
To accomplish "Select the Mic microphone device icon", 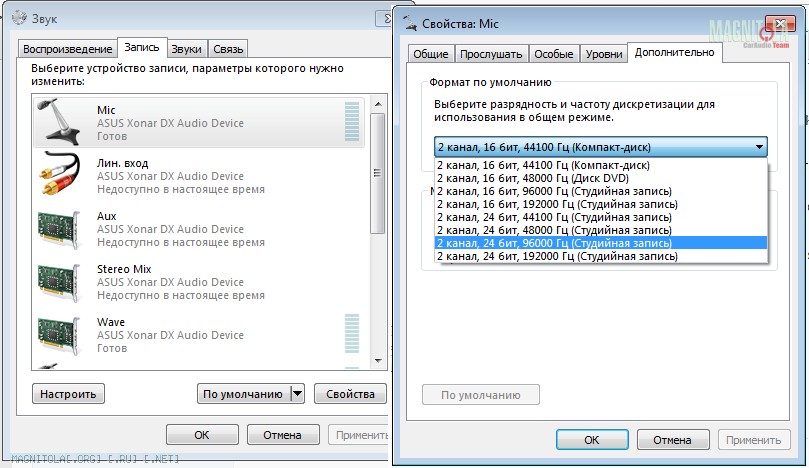I will coord(59,122).
